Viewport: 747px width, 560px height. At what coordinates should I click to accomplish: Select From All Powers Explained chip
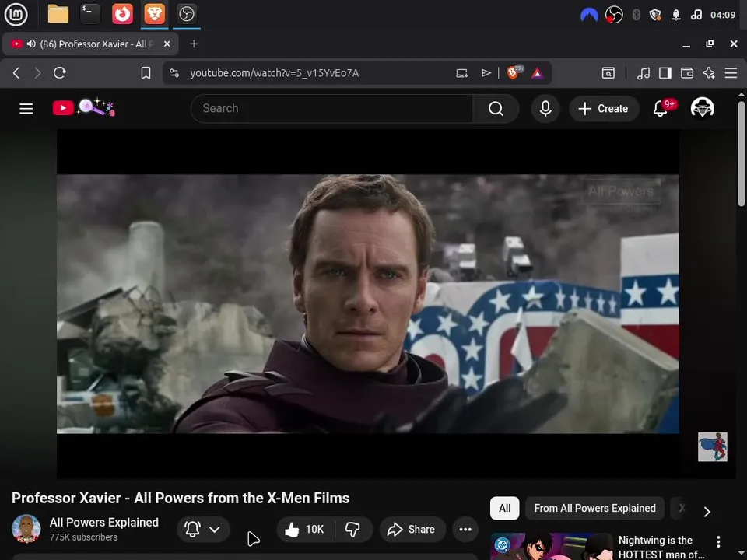tap(594, 508)
